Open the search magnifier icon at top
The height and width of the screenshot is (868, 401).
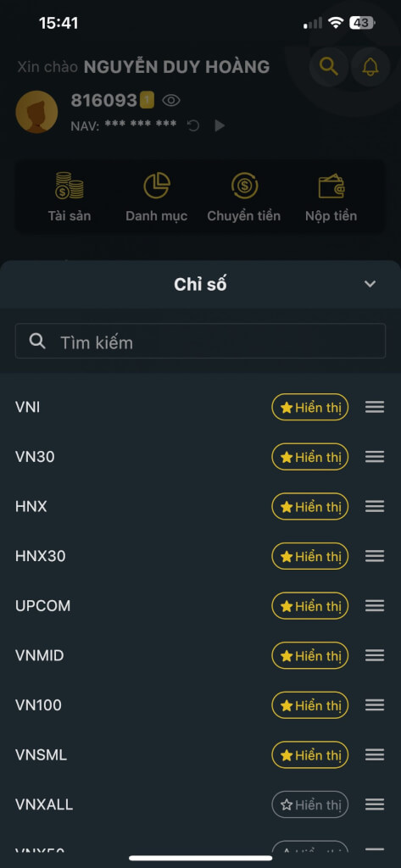tap(328, 67)
